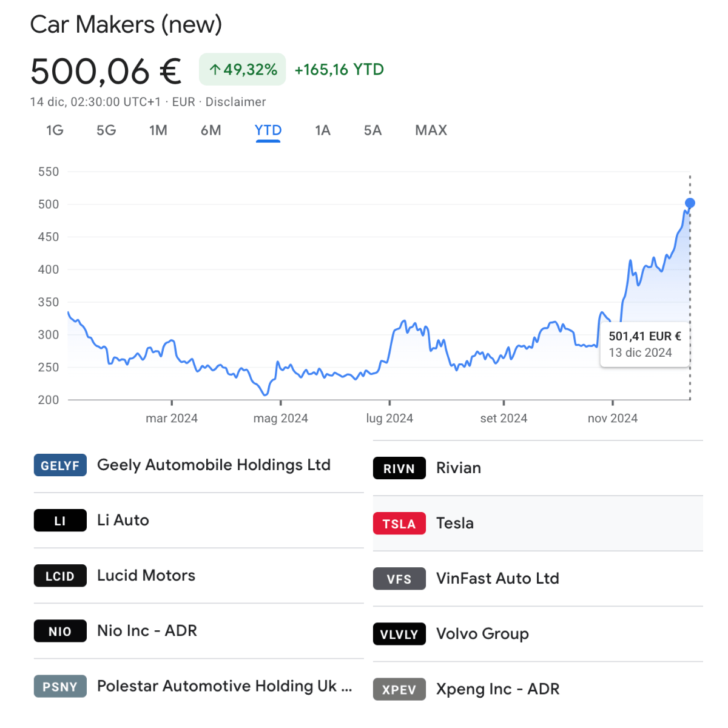Click the blue chart endpoint marker
728x728 pixels.
tap(690, 203)
